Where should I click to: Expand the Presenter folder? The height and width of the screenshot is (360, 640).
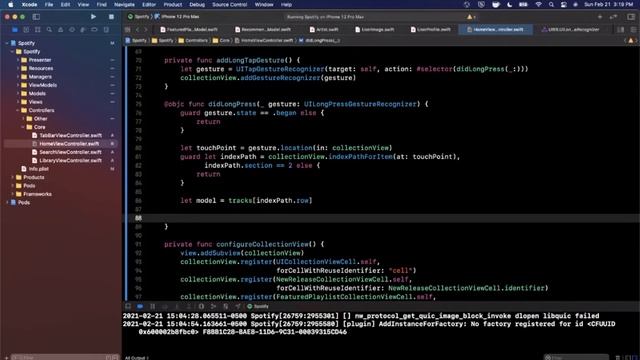[x=18, y=60]
